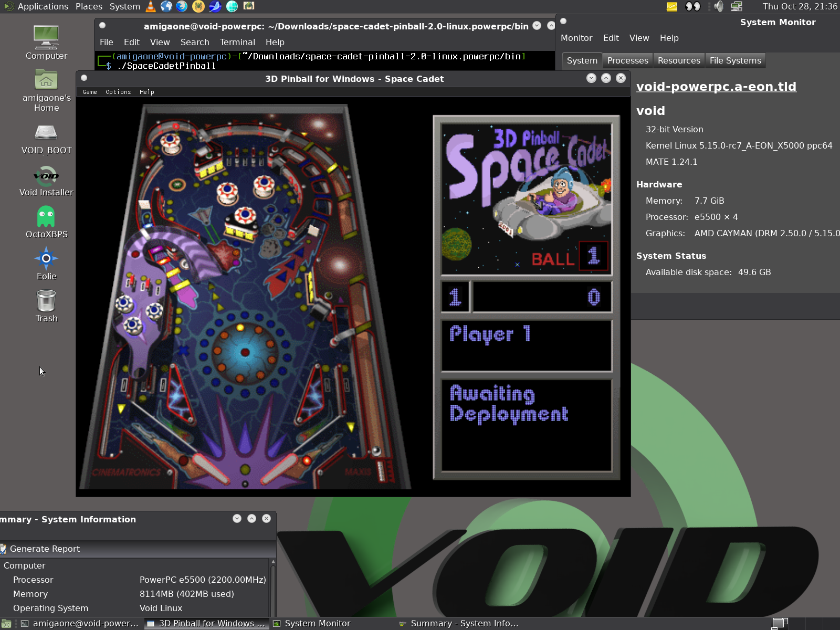Click the MATE logo beside Applications

(8, 6)
